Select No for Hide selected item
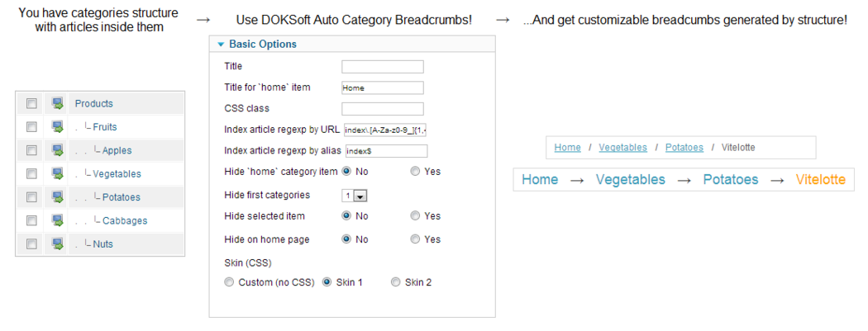 point(347,215)
